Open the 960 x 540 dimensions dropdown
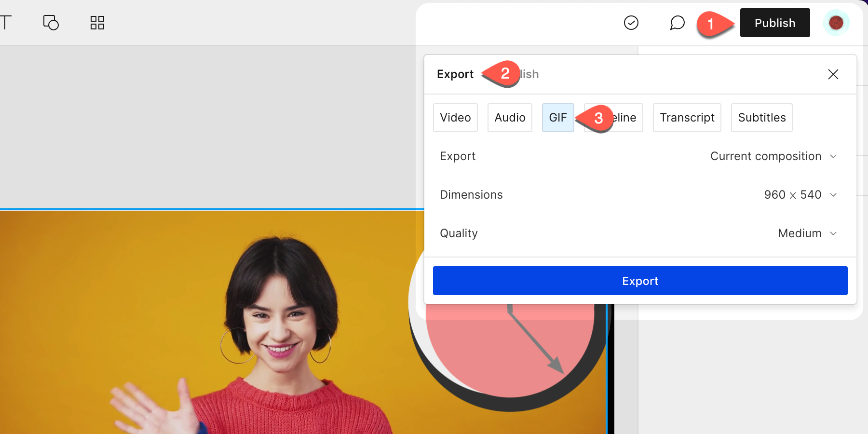 pos(800,195)
